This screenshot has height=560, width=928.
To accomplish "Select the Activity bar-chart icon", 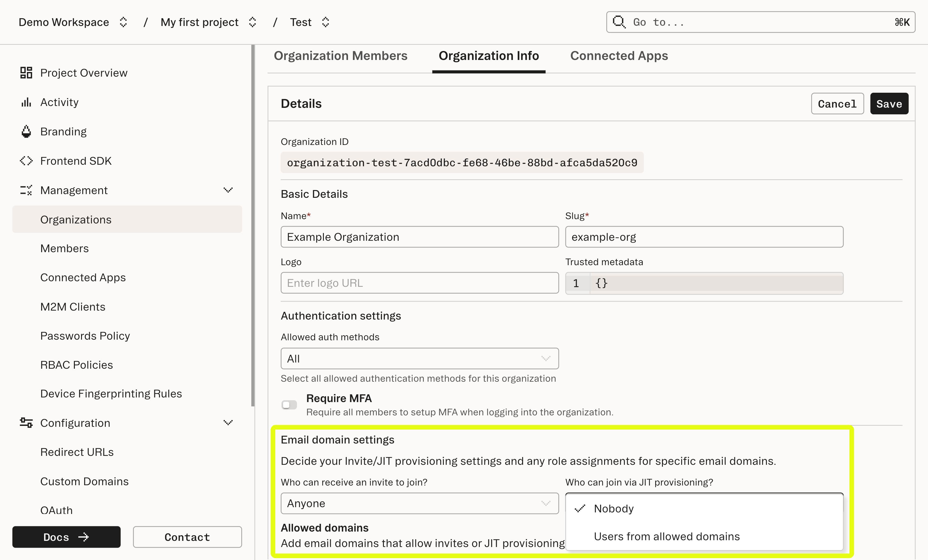I will 26,102.
